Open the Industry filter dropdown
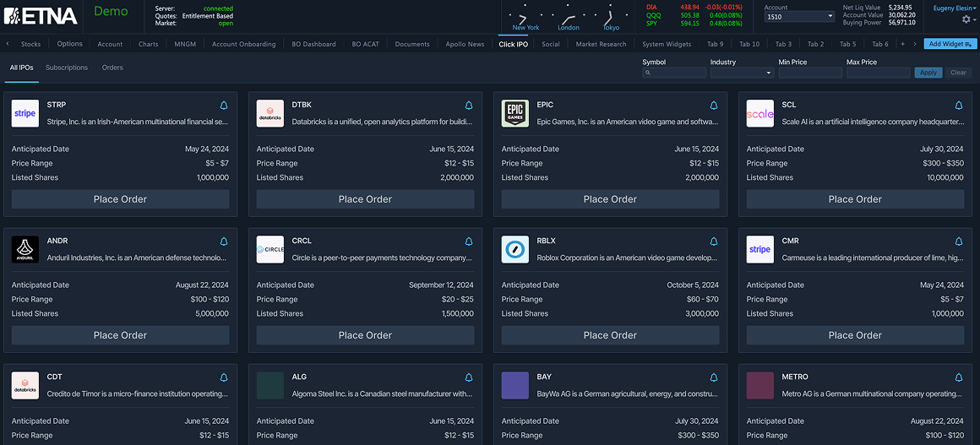The height and width of the screenshot is (445, 980). tap(742, 73)
